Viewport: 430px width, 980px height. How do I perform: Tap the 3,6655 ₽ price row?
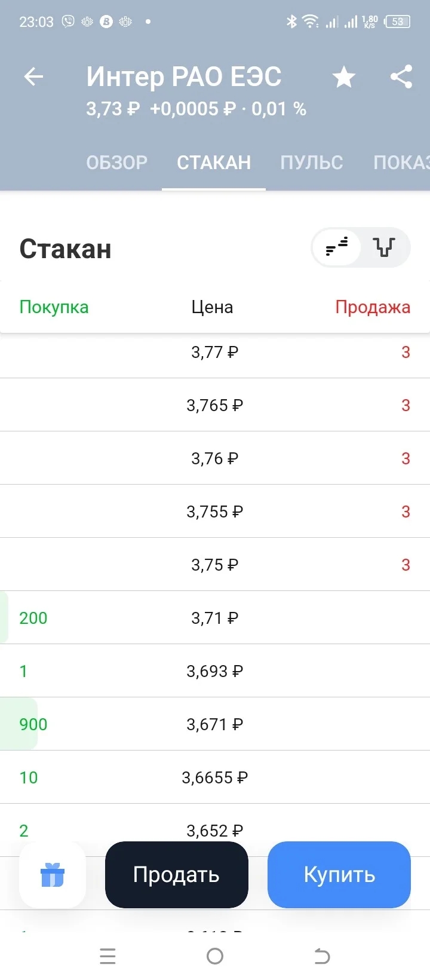click(215, 777)
